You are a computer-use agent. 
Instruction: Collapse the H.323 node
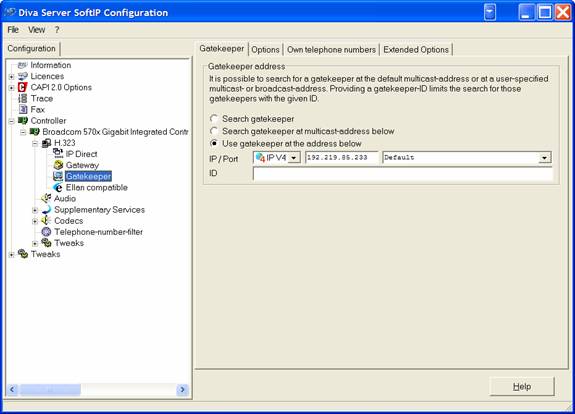point(35,143)
